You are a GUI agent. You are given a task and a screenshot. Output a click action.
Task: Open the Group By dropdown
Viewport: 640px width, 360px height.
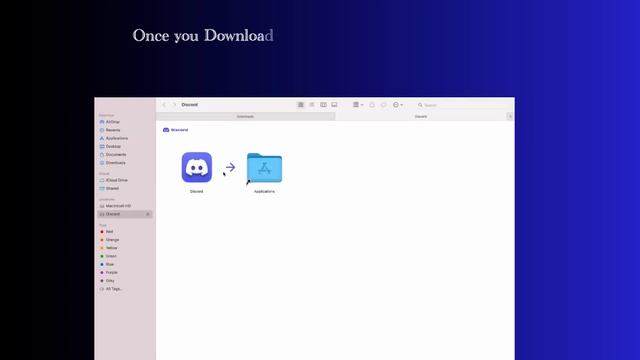358,105
